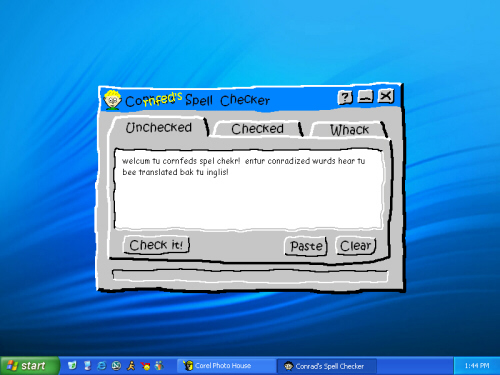
Task: Click the help question mark button
Action: click(345, 98)
